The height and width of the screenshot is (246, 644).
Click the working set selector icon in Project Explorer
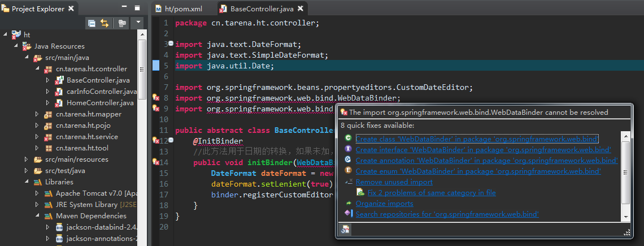pos(121,23)
